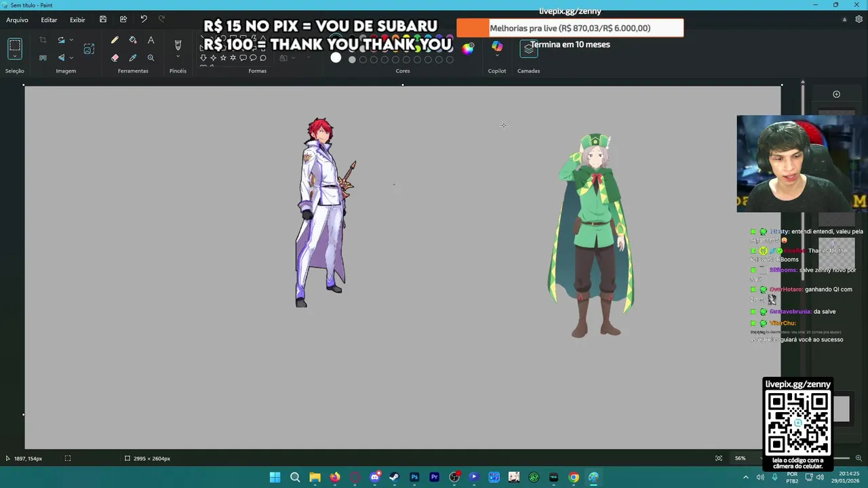Undo the last action
The image size is (868, 488).
144,20
